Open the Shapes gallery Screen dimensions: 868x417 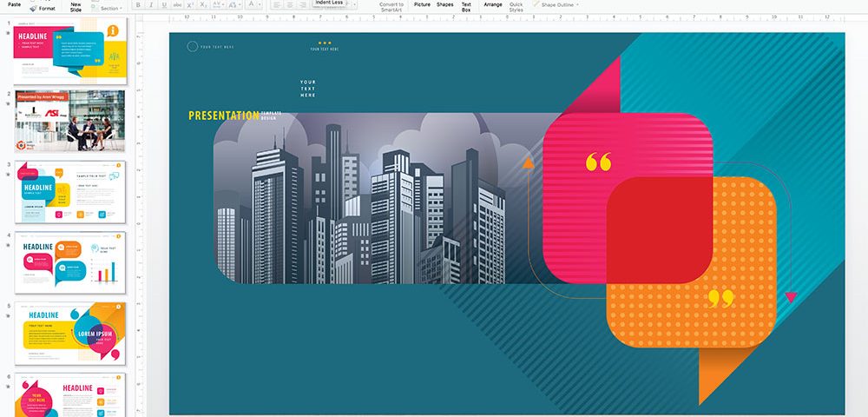[444, 4]
